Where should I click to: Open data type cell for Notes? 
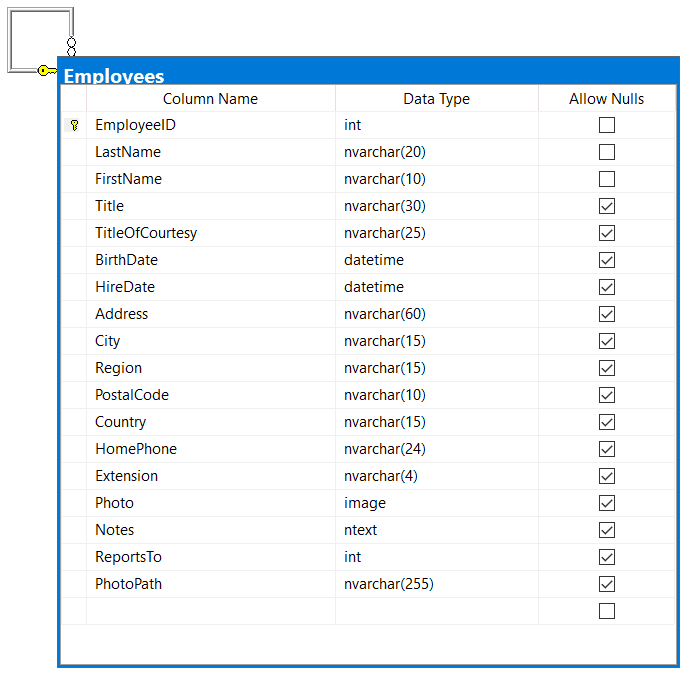436,530
